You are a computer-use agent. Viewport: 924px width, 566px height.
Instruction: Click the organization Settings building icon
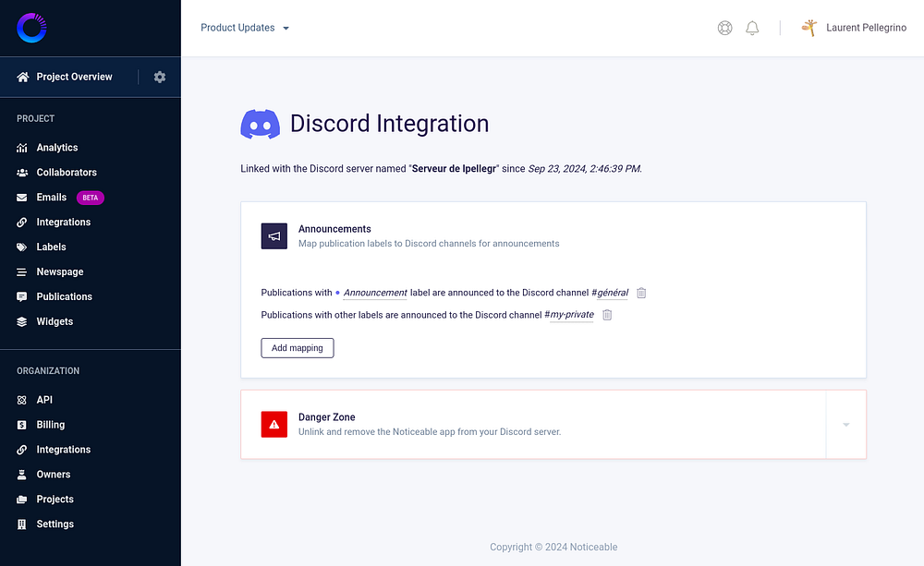[22, 524]
